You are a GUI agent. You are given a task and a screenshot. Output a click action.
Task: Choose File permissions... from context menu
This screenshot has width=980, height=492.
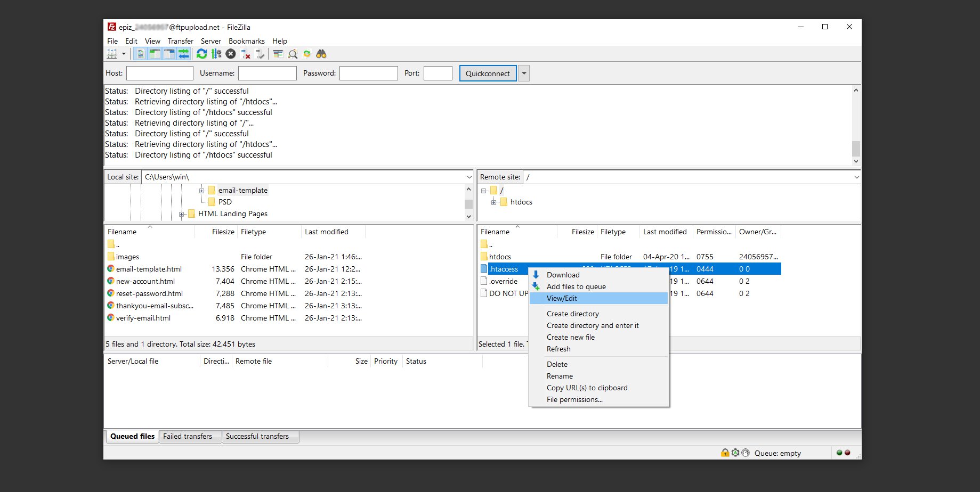pos(599,399)
